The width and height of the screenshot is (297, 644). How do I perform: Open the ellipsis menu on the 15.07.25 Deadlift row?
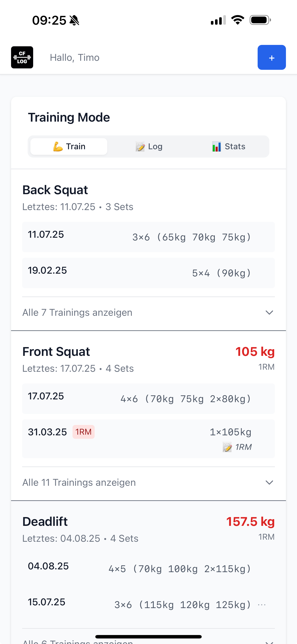coord(262,605)
